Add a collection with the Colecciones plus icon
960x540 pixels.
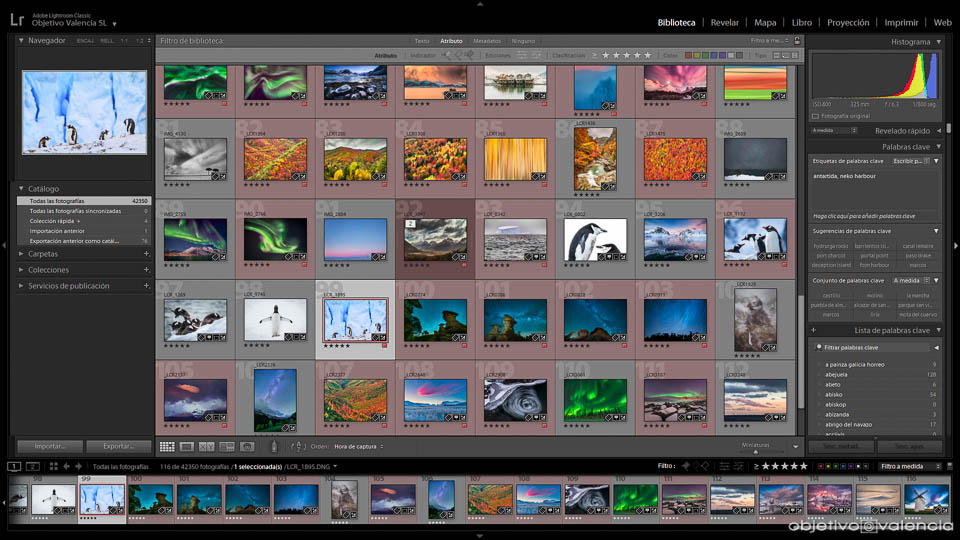146,269
